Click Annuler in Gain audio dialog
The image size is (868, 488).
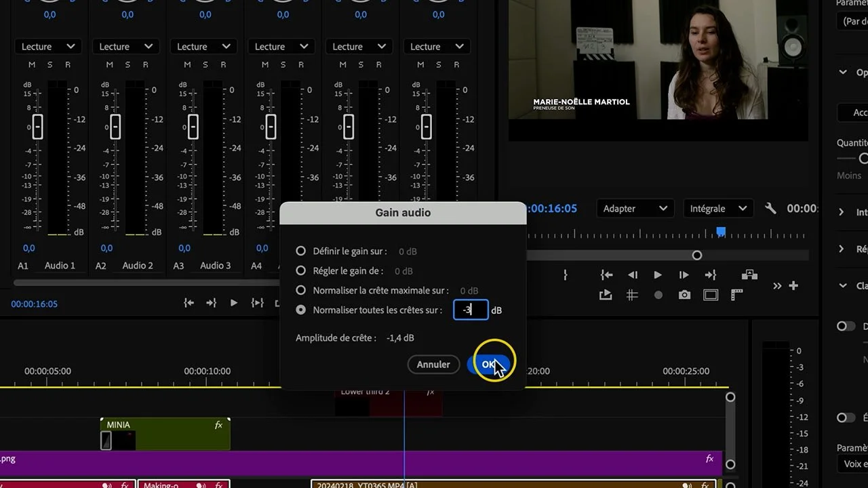pos(433,365)
